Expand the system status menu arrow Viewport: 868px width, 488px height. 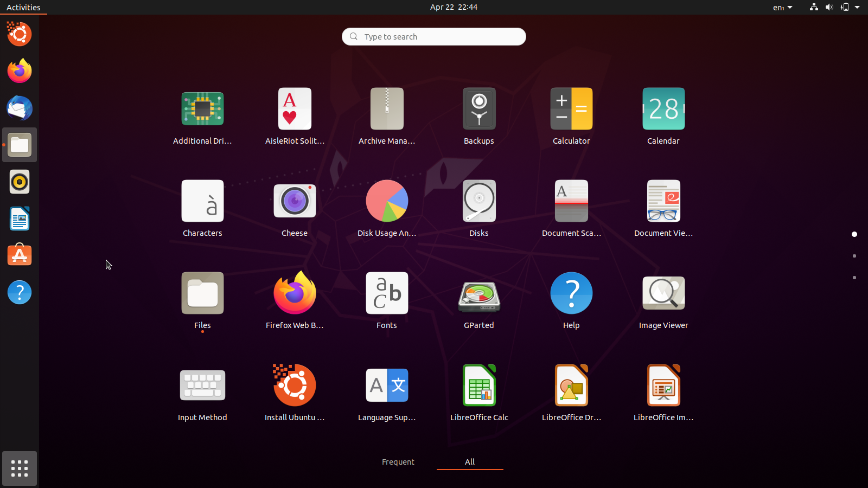857,7
